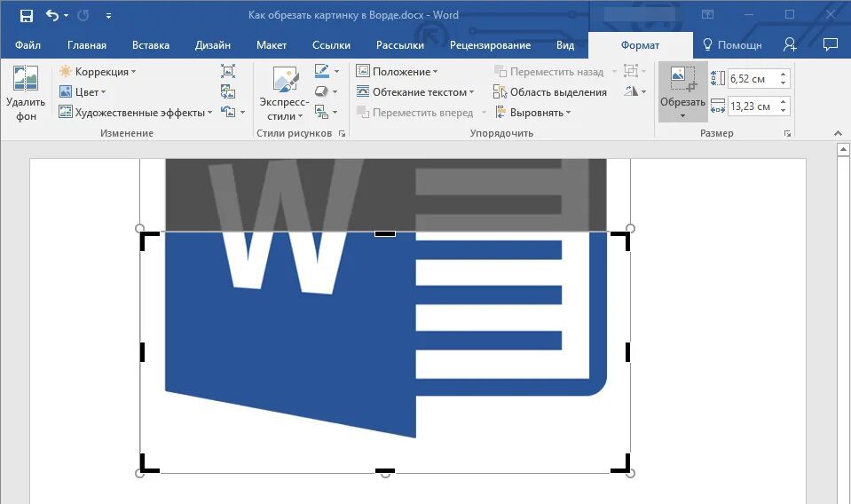Click the grayed-out Redo arrow icon
This screenshot has width=851, height=504.
pyautogui.click(x=83, y=16)
